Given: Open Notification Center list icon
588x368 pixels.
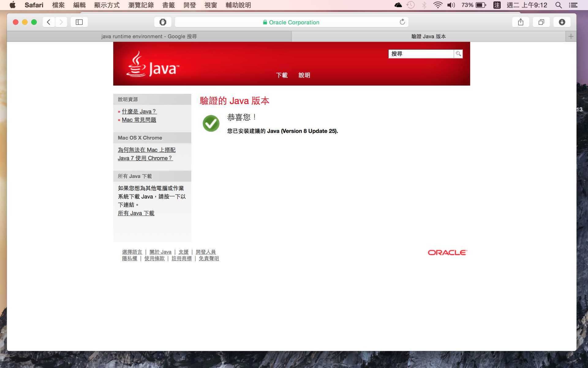Looking at the screenshot, I should click(x=573, y=5).
